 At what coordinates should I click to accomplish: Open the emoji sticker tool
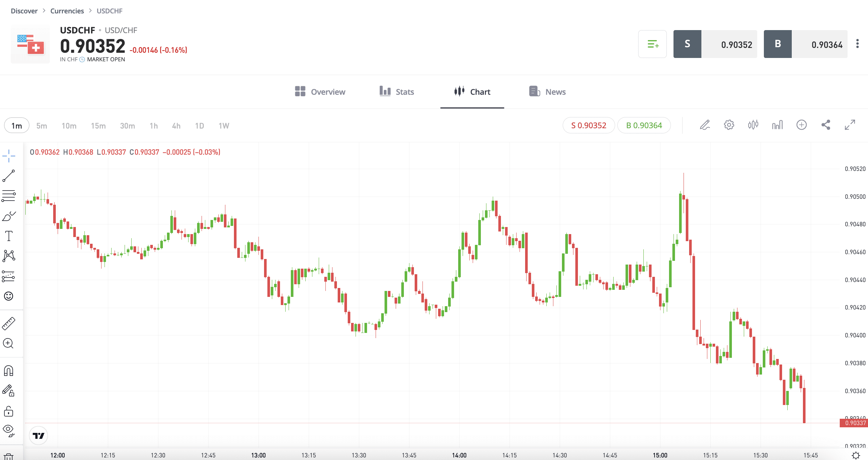click(x=9, y=296)
